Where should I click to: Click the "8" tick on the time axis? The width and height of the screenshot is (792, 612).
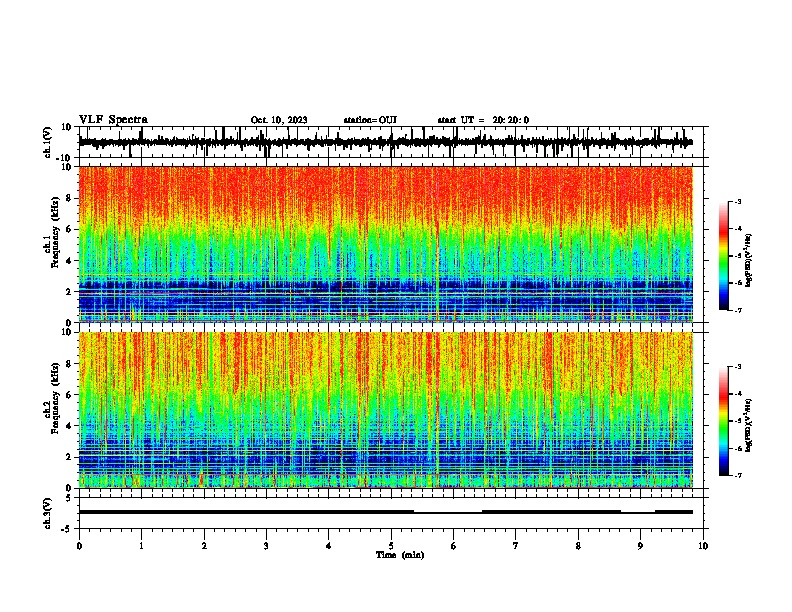(x=578, y=546)
